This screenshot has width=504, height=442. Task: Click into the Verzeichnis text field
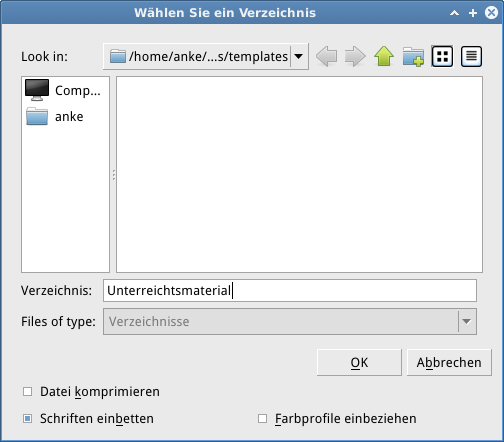[290, 290]
